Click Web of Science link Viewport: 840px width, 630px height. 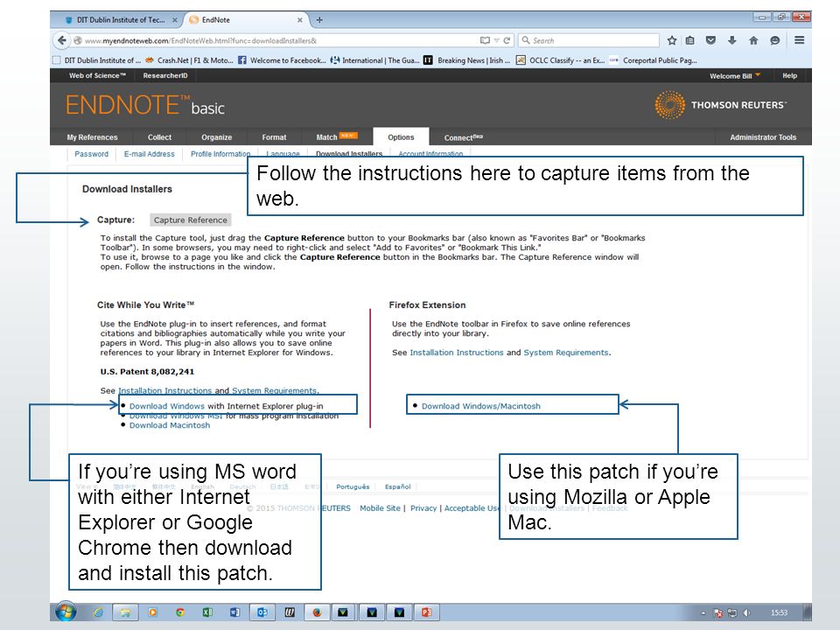click(97, 75)
